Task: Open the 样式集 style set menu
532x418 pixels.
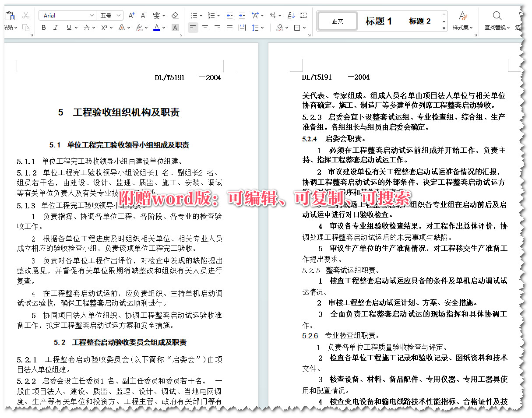Action: tap(463, 21)
